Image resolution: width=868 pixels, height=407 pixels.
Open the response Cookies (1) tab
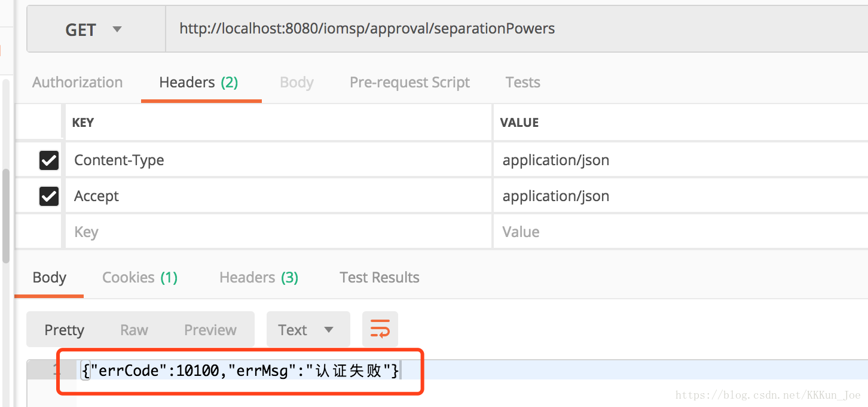pyautogui.click(x=139, y=278)
